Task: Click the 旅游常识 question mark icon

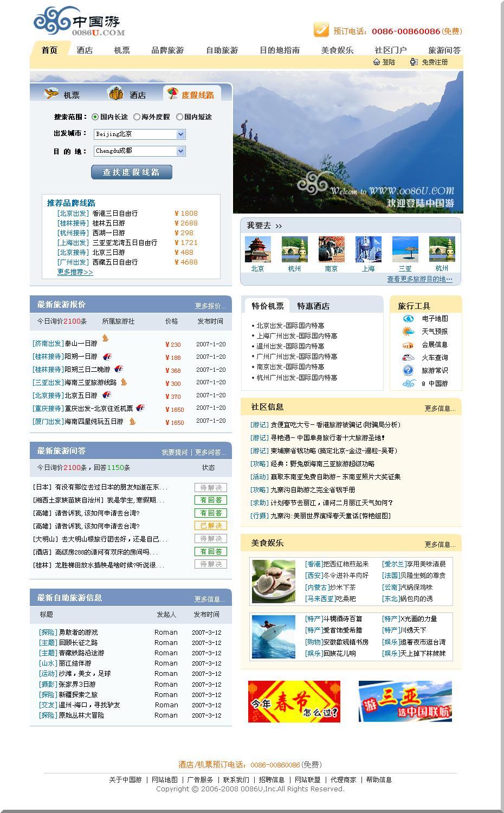Action: click(408, 370)
